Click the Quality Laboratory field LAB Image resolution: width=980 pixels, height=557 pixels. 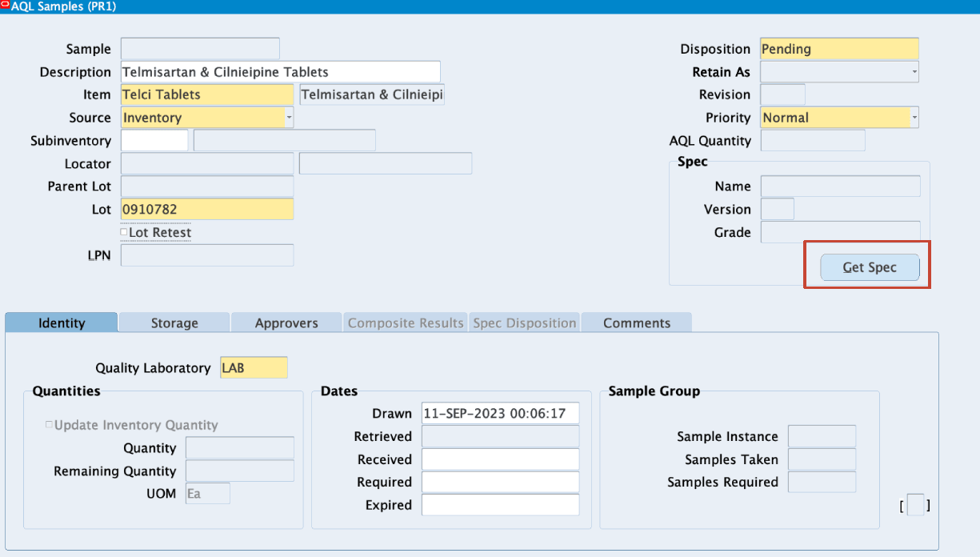[254, 367]
